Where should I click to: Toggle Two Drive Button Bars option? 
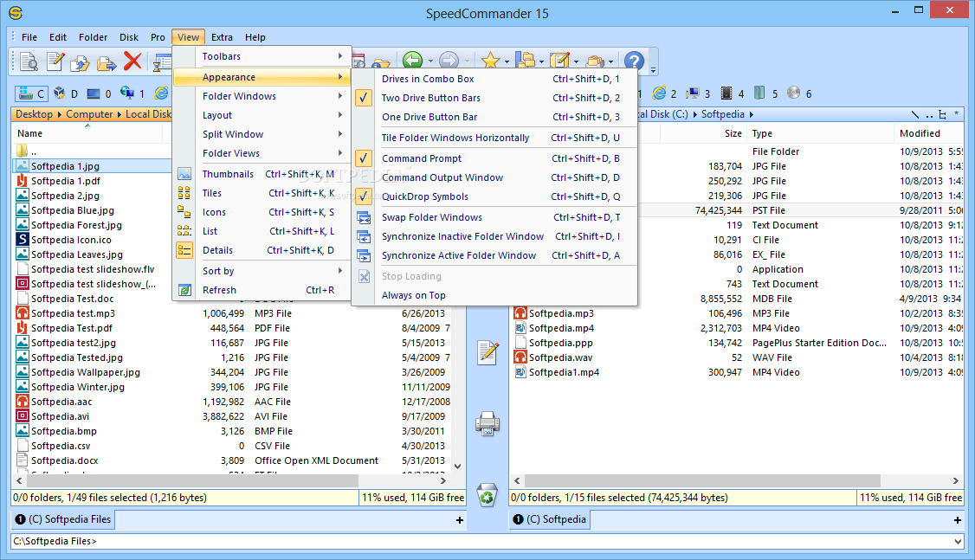tap(494, 98)
